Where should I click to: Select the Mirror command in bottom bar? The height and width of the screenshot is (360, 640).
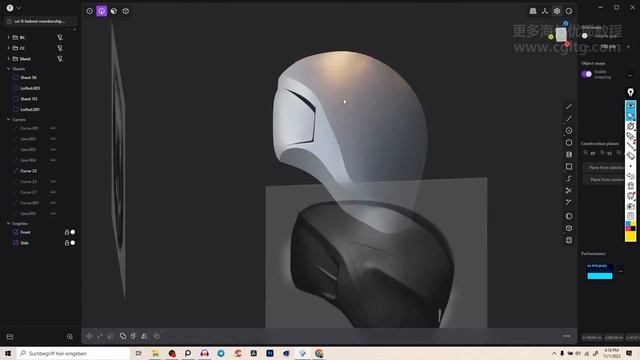pyautogui.click(x=144, y=336)
